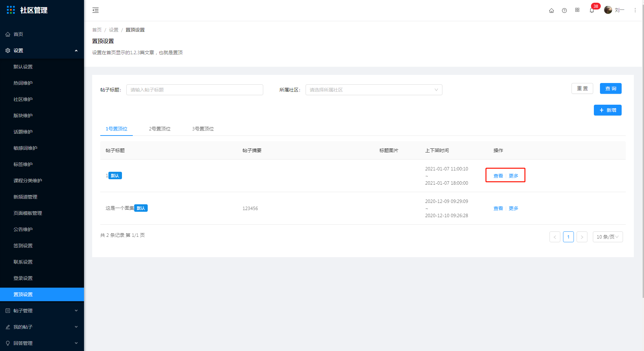Open the vertical dots more menu
This screenshot has width=644, height=351.
pyautogui.click(x=635, y=11)
